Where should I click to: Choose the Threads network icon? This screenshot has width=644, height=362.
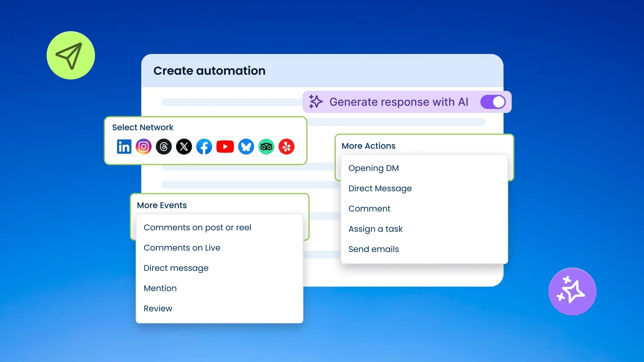[x=164, y=146]
